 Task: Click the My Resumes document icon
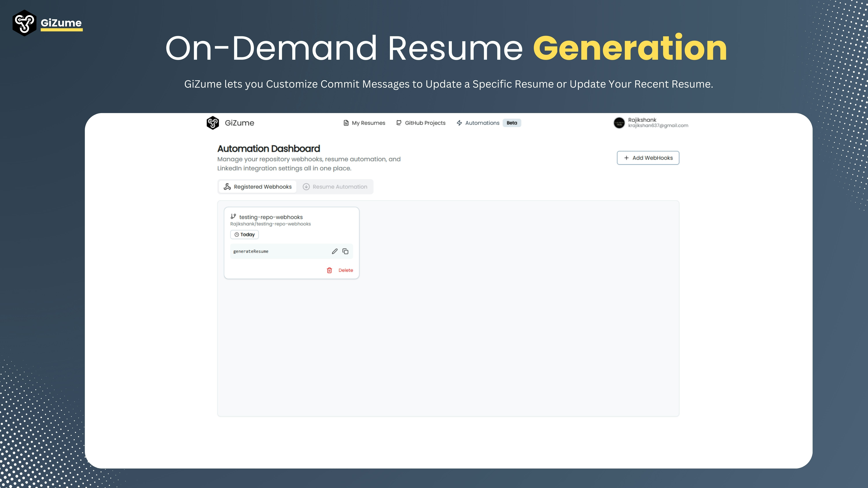pyautogui.click(x=346, y=123)
